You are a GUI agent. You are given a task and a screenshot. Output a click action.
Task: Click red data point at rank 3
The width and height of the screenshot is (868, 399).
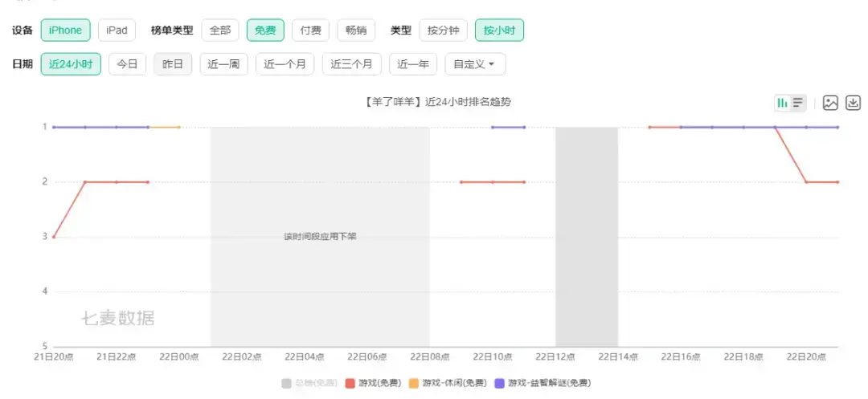[x=54, y=237]
